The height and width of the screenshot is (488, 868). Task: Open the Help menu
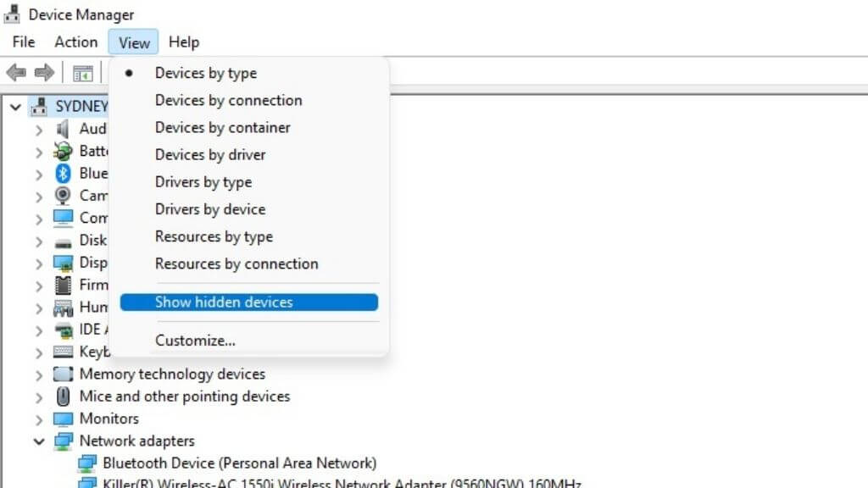tap(183, 42)
